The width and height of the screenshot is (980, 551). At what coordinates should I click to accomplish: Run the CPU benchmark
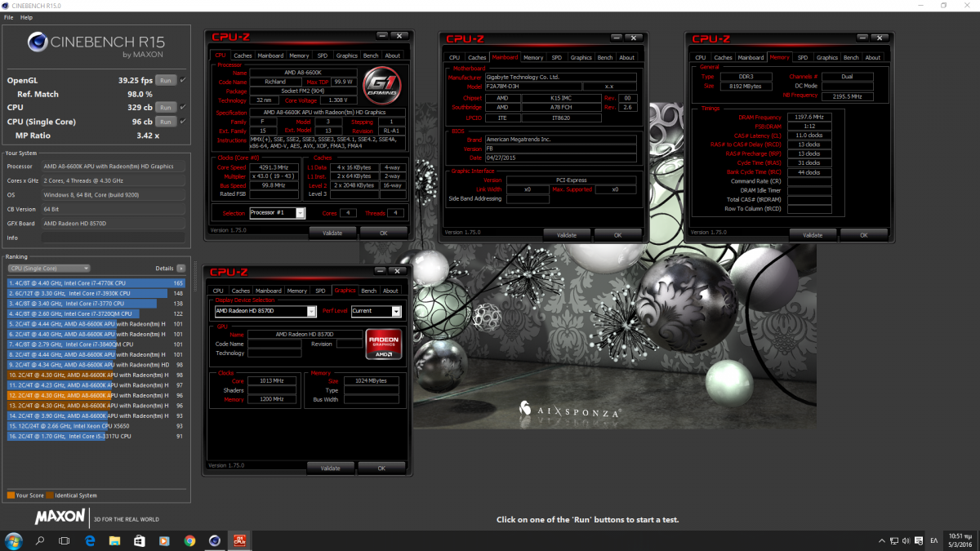(166, 107)
